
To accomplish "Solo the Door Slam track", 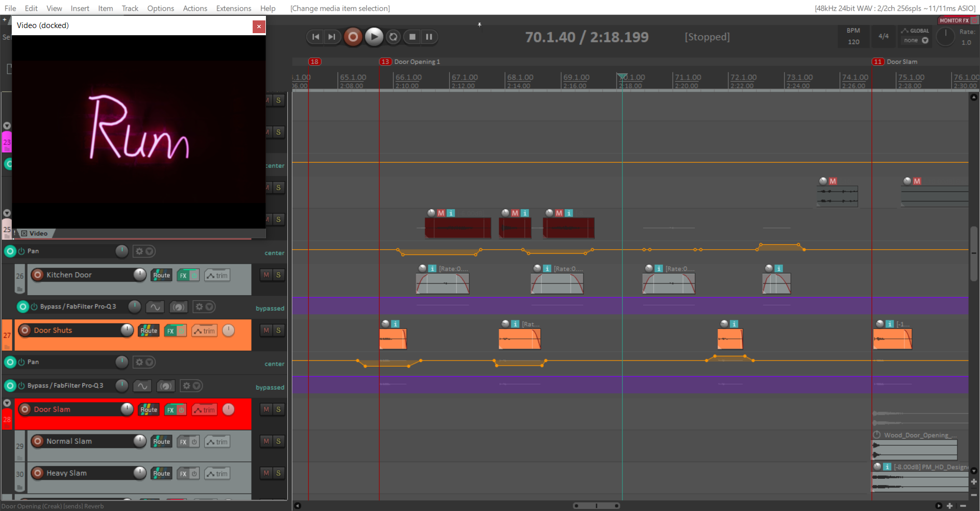I will click(278, 409).
